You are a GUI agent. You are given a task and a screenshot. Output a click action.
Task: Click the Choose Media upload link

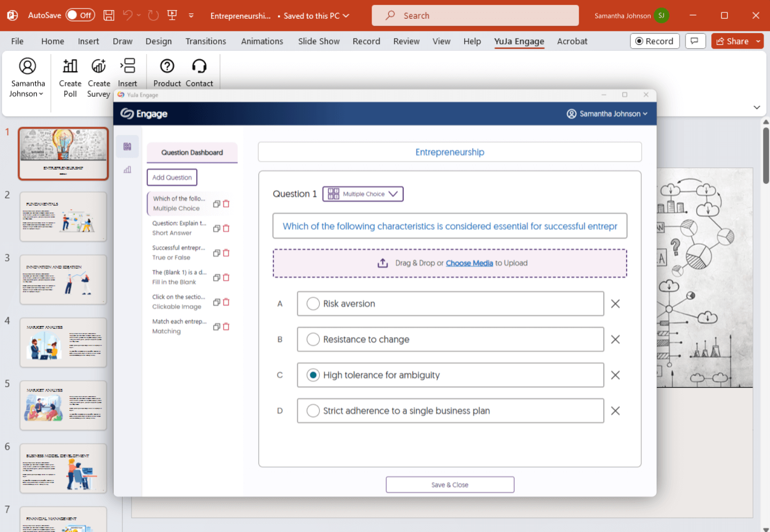point(469,263)
